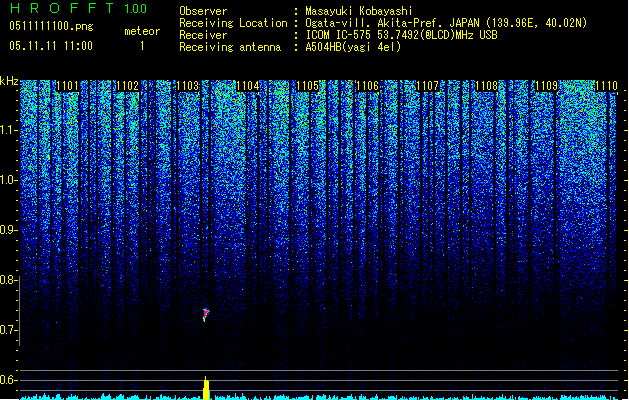629x400 pixels.
Task: Click the HROFFT 1.0.0 title text
Action: coord(78,8)
